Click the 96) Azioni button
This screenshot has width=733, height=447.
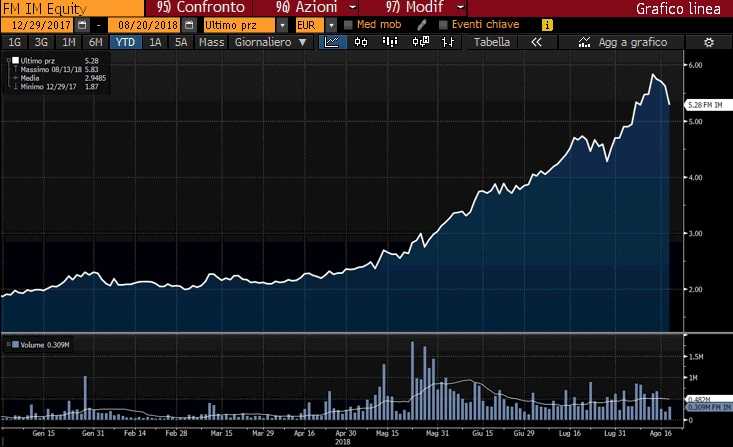click(306, 7)
